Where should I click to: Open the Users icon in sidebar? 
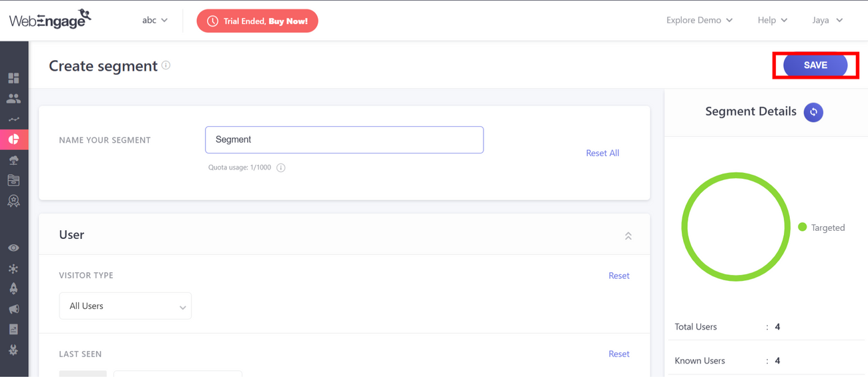(13, 99)
